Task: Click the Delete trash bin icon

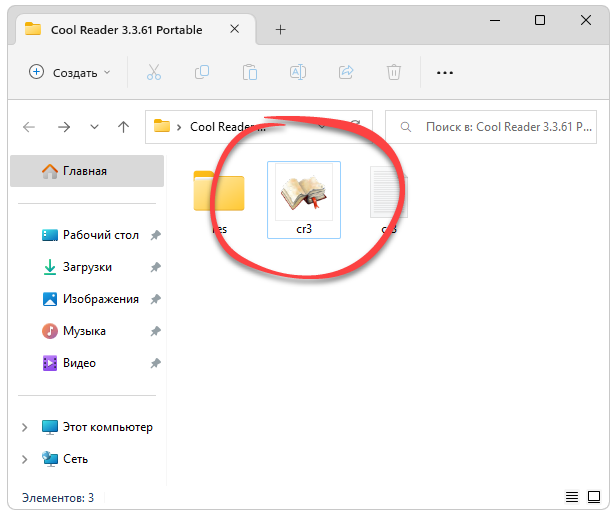Action: [394, 72]
